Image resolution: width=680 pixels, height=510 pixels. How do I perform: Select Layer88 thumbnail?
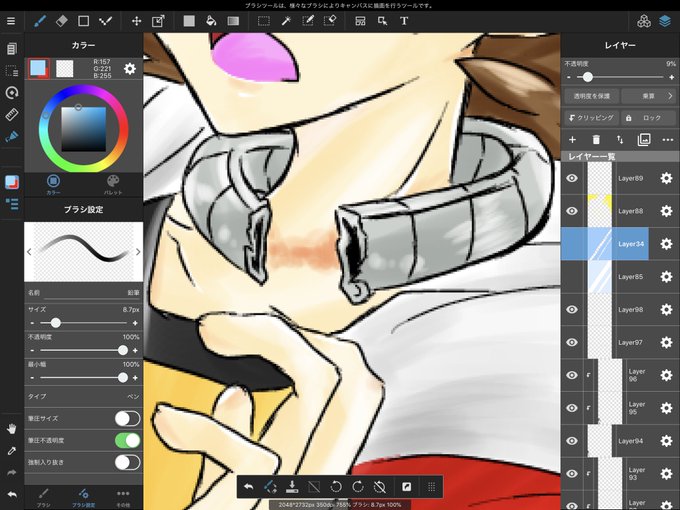point(600,211)
